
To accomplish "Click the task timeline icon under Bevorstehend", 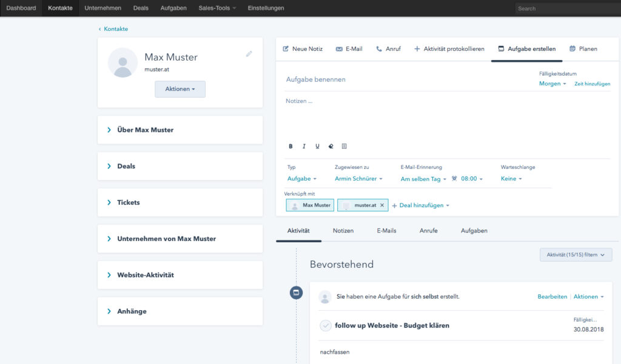I will coord(296,293).
